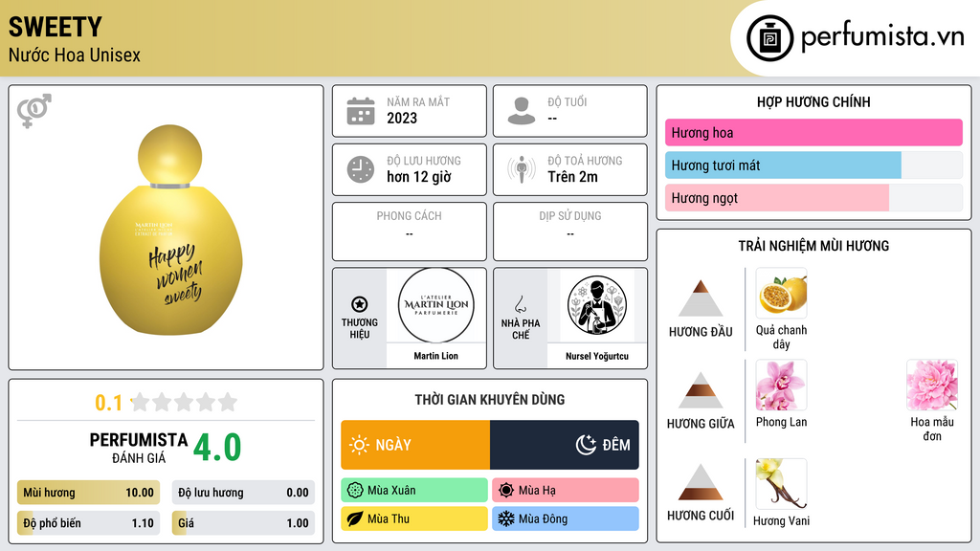
Task: Click the Nước Hoa Unisex subtitle
Action: pos(75,55)
